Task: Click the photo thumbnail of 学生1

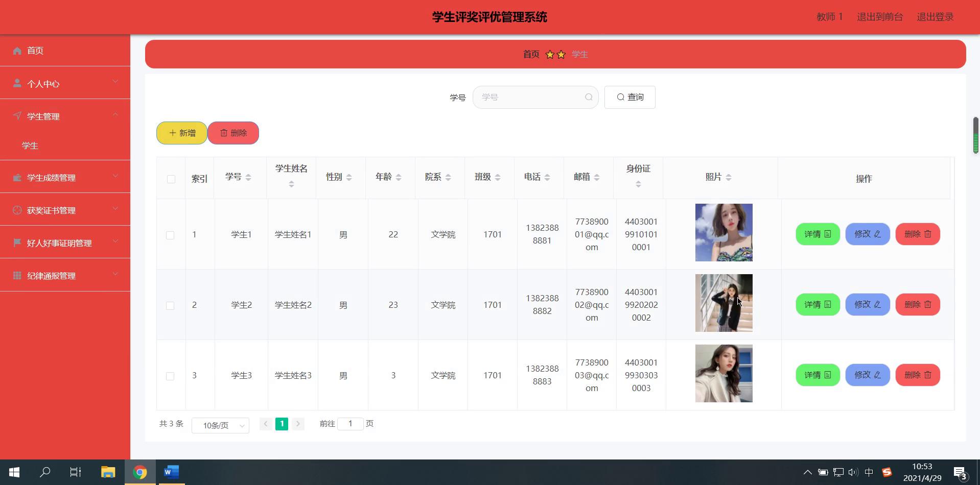Action: (x=724, y=233)
